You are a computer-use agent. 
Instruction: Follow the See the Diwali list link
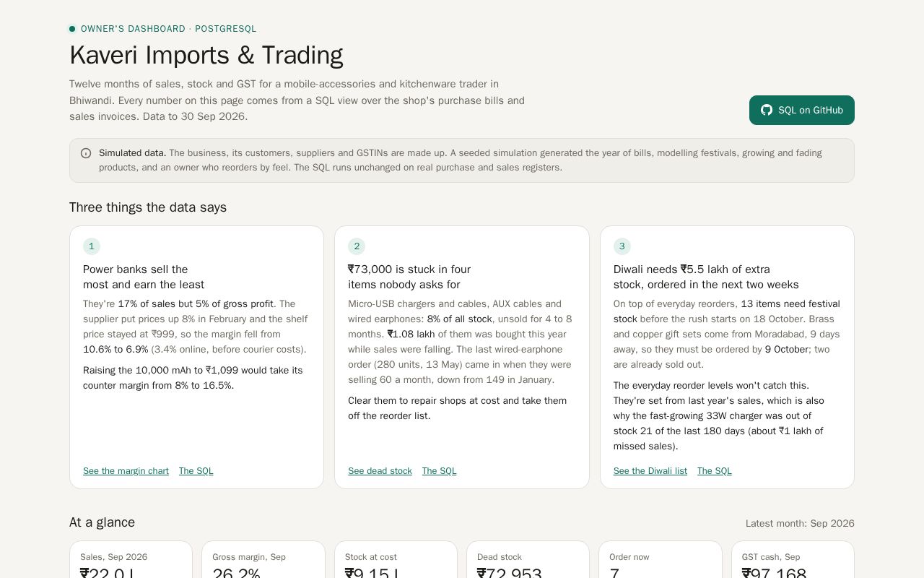coord(650,471)
